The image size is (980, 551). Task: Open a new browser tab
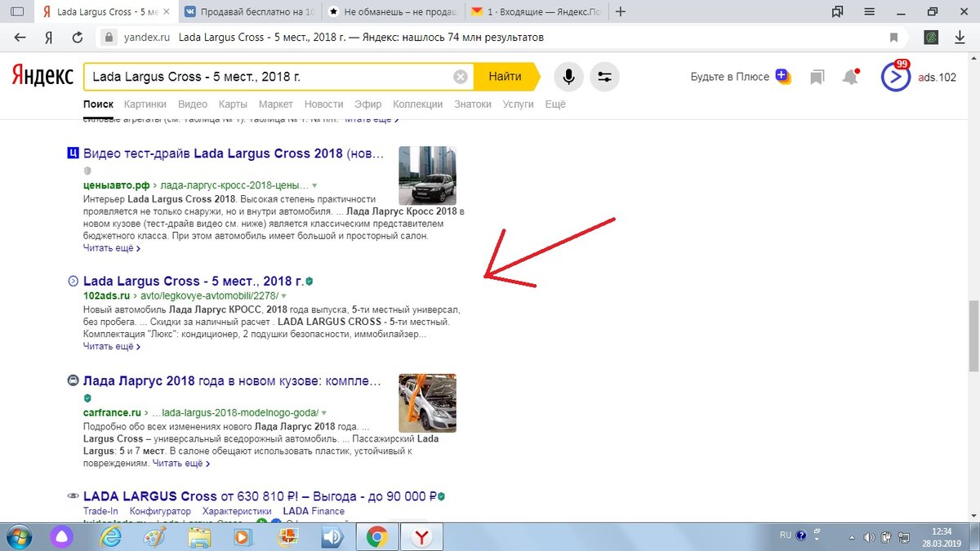[x=621, y=11]
